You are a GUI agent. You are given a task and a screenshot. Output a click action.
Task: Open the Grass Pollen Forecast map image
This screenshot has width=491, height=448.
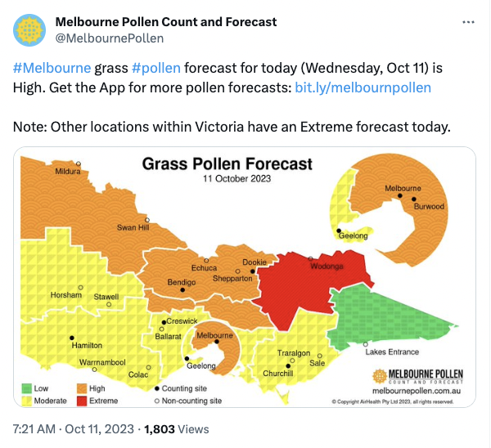245,277
